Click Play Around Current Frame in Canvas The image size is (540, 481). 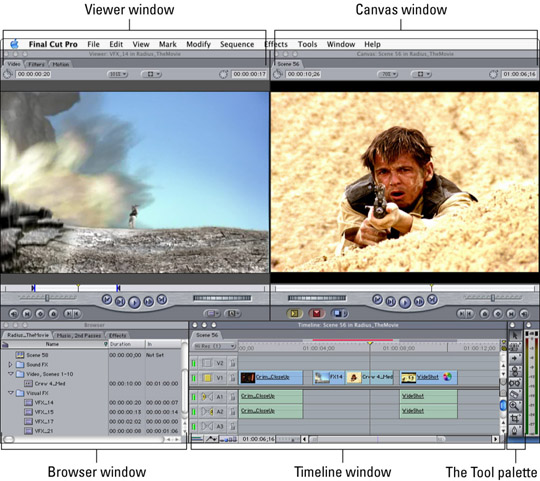click(419, 302)
